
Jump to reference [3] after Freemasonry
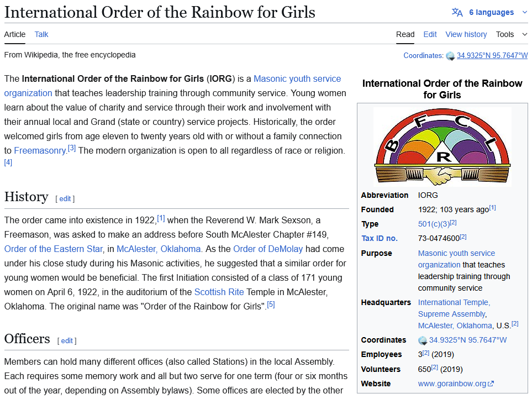point(72,148)
